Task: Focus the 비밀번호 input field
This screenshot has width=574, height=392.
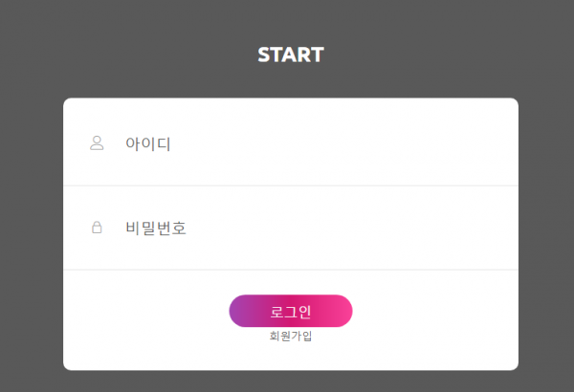Action: point(306,228)
